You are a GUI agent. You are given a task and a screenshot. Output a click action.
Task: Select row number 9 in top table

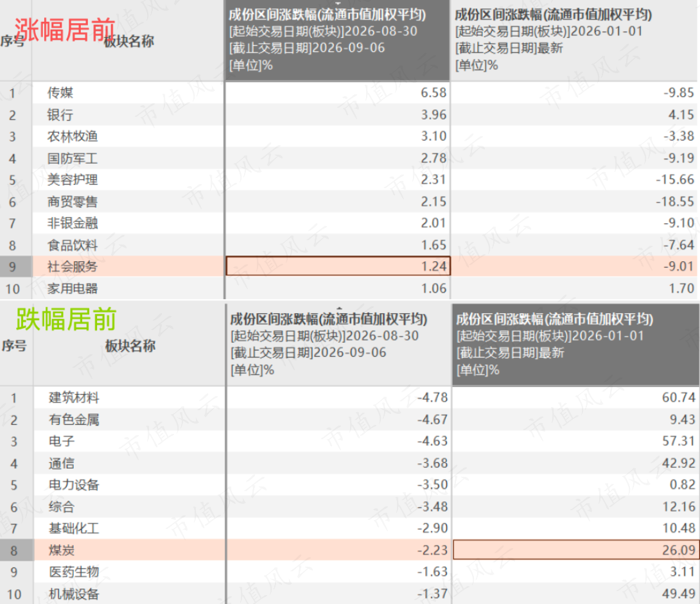12,267
